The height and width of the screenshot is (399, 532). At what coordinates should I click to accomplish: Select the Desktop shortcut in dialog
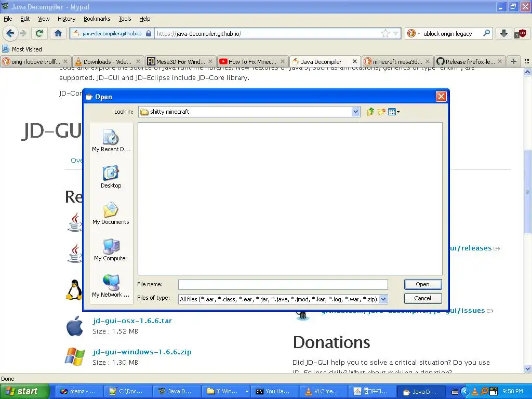click(x=111, y=177)
